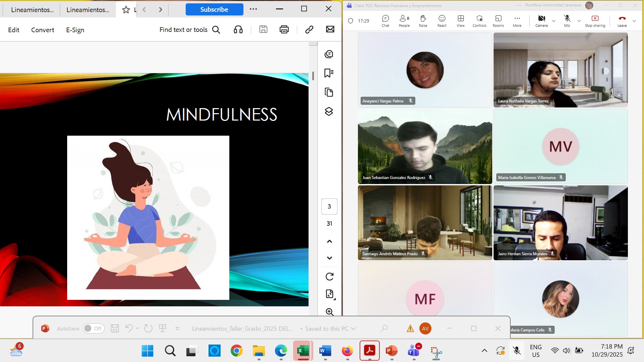Unmute the Mic in Teams
The height and width of the screenshot is (362, 644).
[567, 20]
